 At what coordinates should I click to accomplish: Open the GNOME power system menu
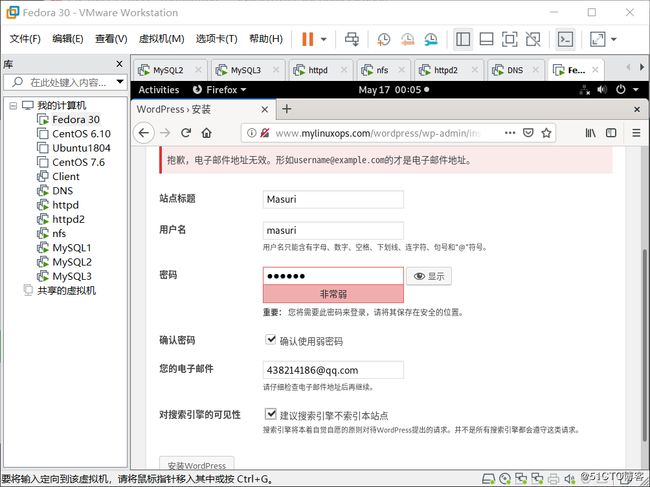pos(627,90)
